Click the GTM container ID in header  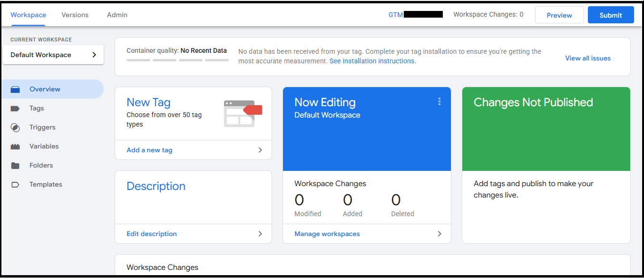point(415,15)
